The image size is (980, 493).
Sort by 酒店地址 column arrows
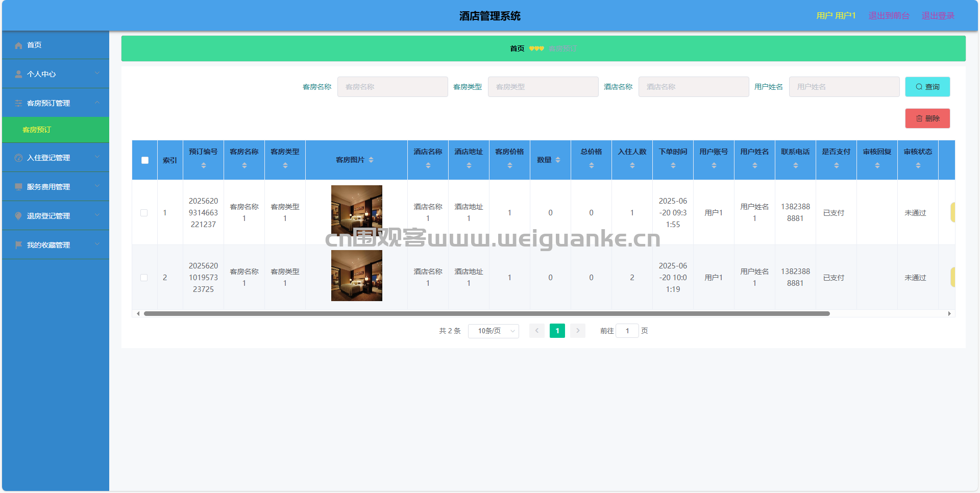coord(469,165)
